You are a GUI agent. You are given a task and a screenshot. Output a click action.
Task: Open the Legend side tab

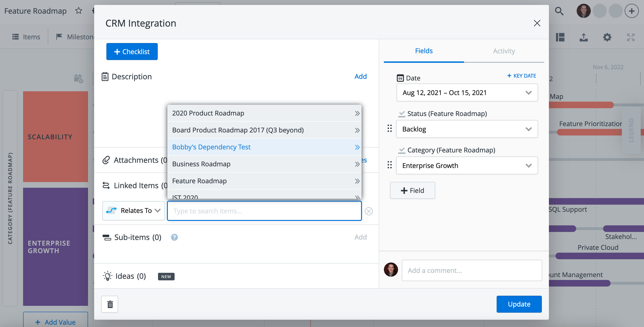pyautogui.click(x=631, y=130)
